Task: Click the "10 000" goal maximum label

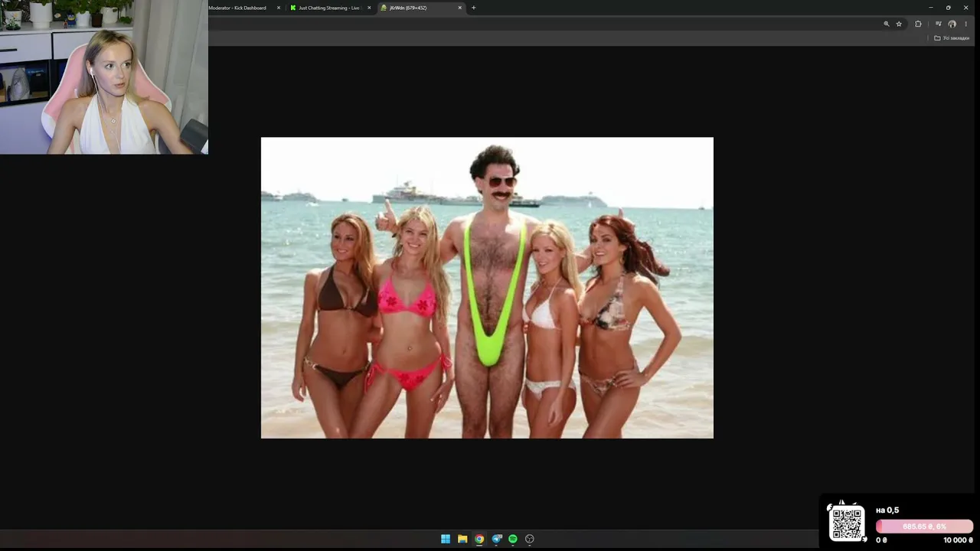Action: point(958,540)
